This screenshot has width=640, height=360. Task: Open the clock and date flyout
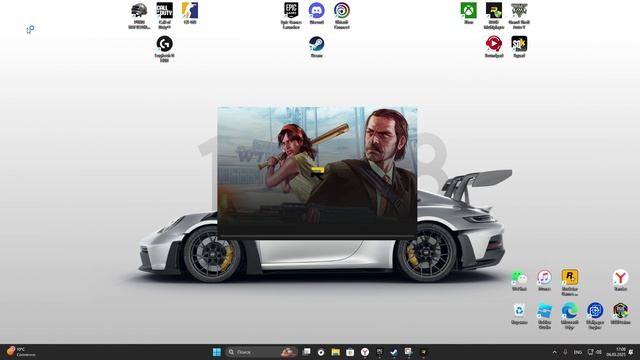(x=616, y=352)
